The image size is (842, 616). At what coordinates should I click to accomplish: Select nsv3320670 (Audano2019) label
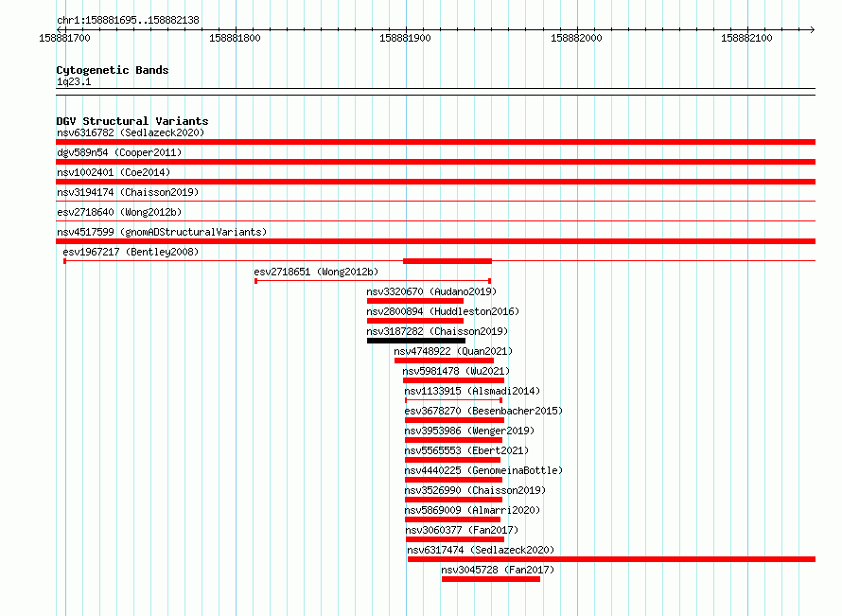pyautogui.click(x=431, y=291)
